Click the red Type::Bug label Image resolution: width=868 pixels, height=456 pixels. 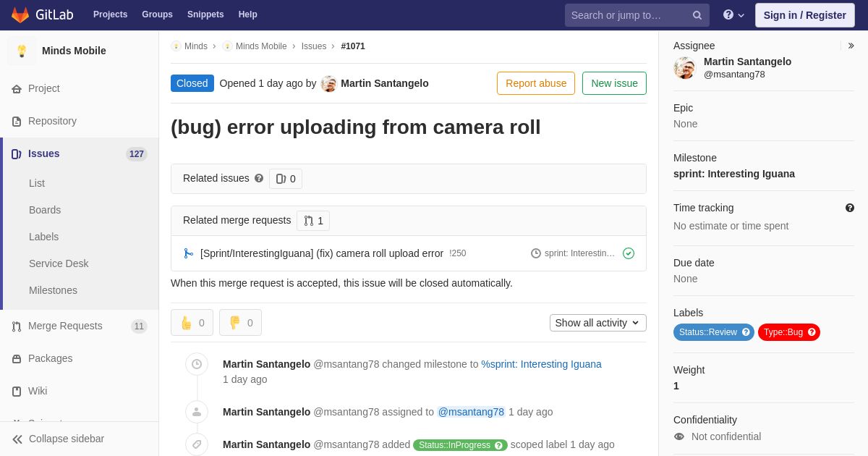click(x=783, y=332)
